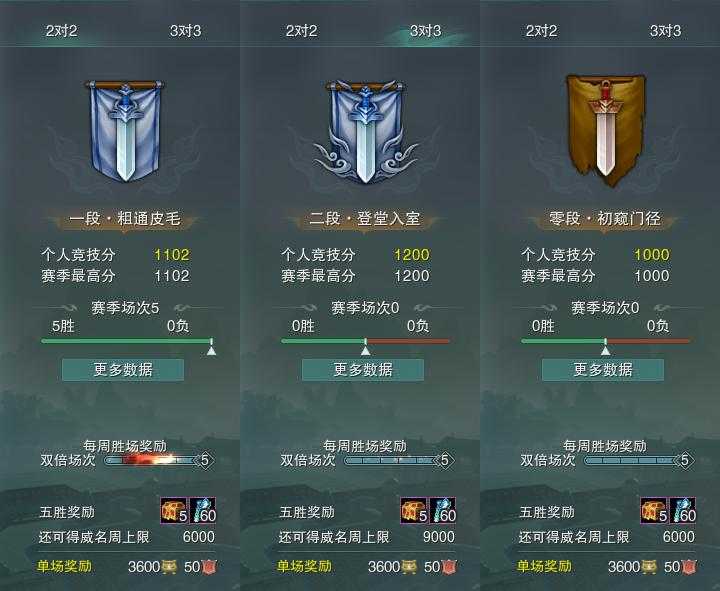The width and height of the screenshot is (720, 591).
Task: Open 更多数据 in the left panel
Action: click(123, 370)
